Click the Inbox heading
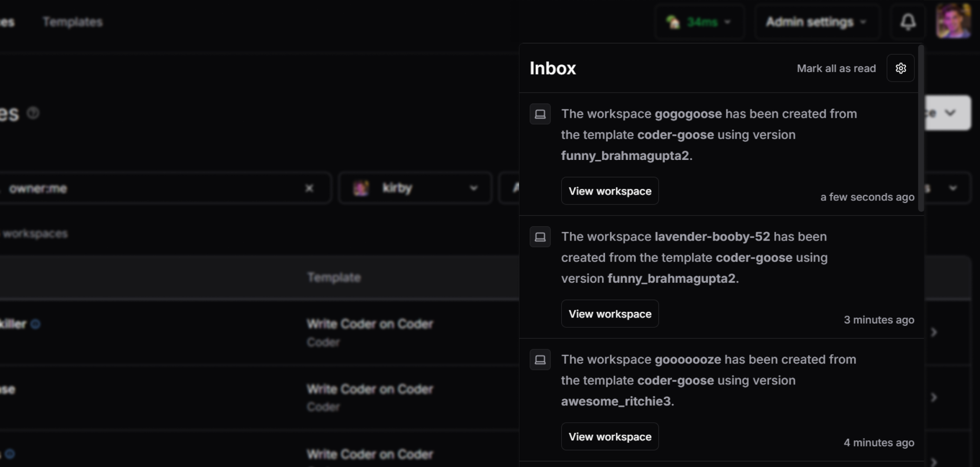Image resolution: width=980 pixels, height=467 pixels. click(553, 68)
